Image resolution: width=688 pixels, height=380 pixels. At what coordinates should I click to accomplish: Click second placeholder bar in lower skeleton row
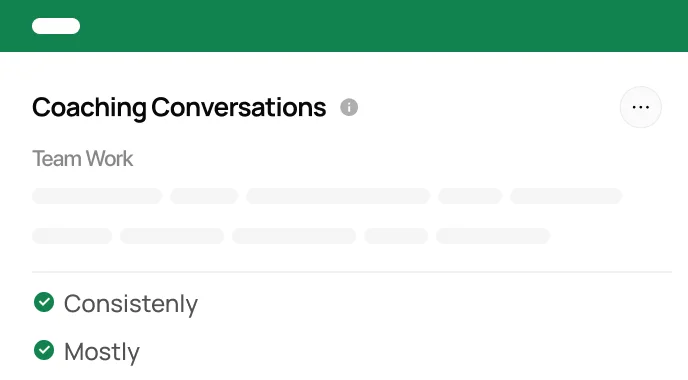pos(172,236)
